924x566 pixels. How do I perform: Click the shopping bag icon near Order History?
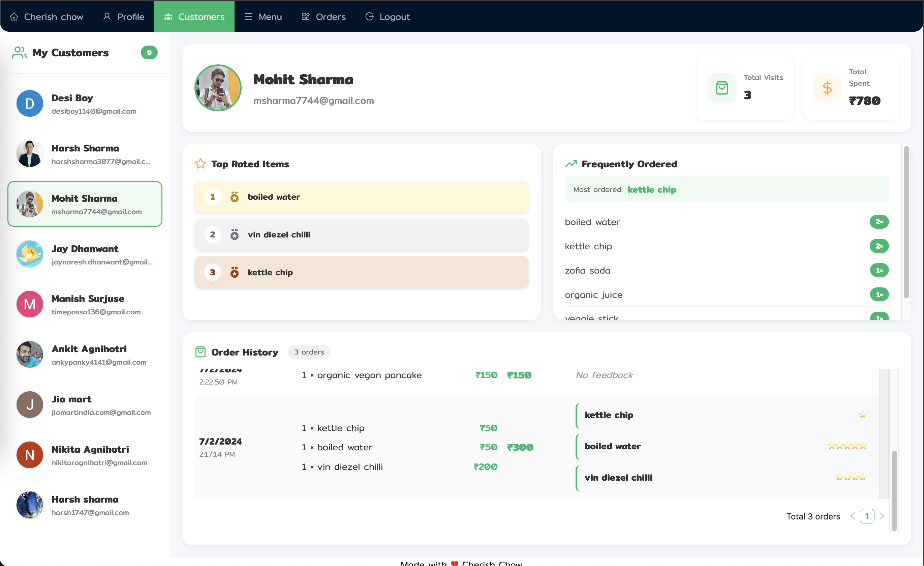201,352
